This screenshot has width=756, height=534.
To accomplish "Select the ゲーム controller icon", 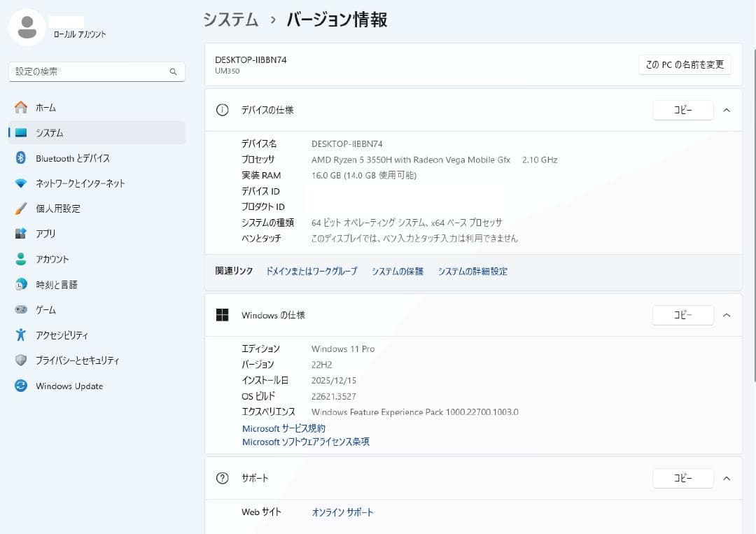I will pyautogui.click(x=22, y=309).
